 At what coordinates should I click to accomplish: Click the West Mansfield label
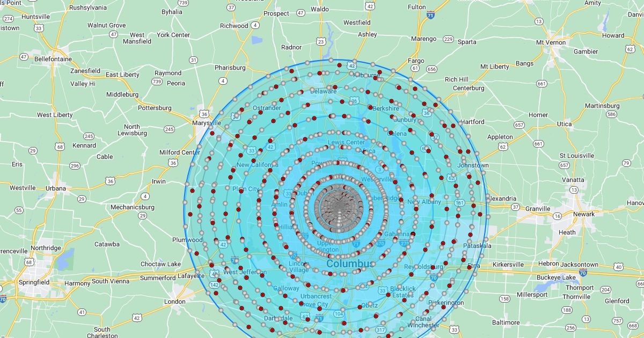pyautogui.click(x=137, y=38)
